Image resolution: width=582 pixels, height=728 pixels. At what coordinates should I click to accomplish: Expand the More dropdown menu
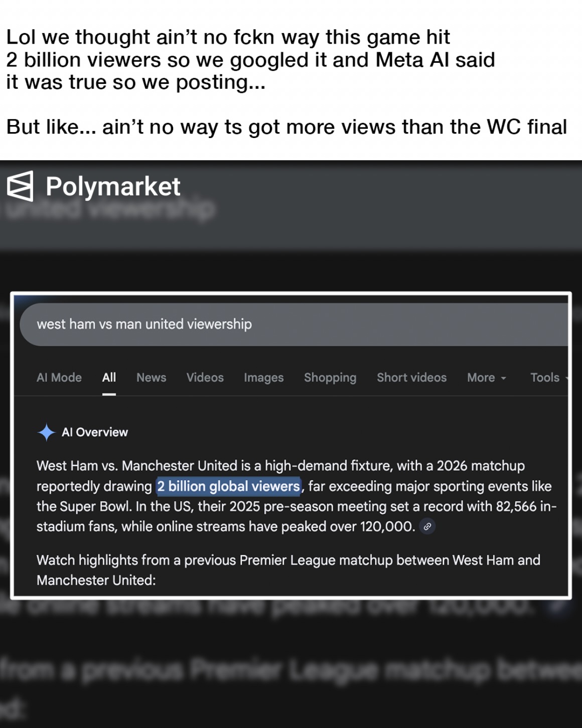pos(486,378)
